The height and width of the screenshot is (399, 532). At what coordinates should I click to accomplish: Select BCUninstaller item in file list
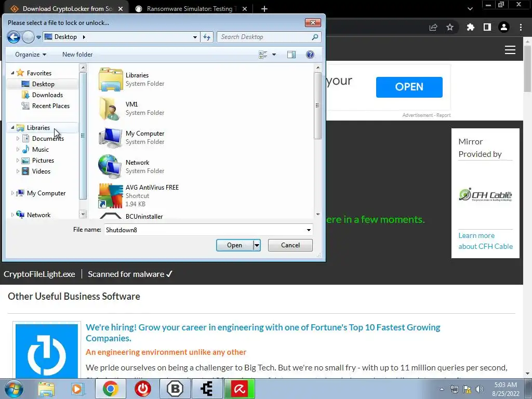[144, 217]
